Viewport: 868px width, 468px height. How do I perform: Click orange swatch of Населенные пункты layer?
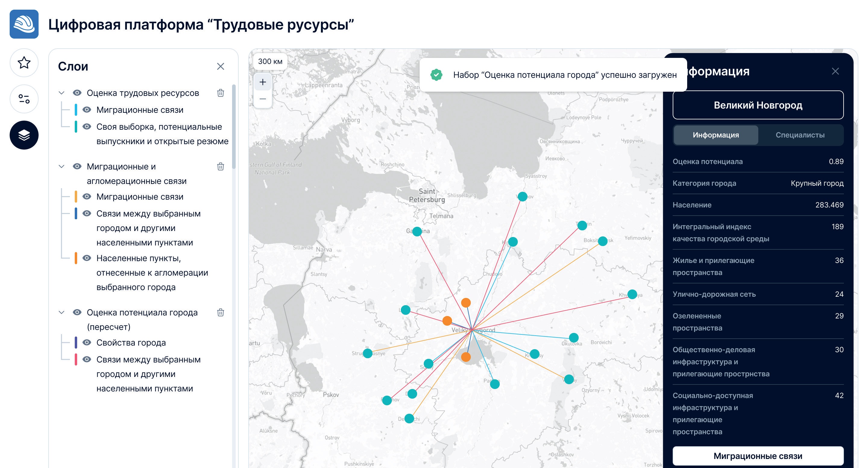(x=76, y=258)
